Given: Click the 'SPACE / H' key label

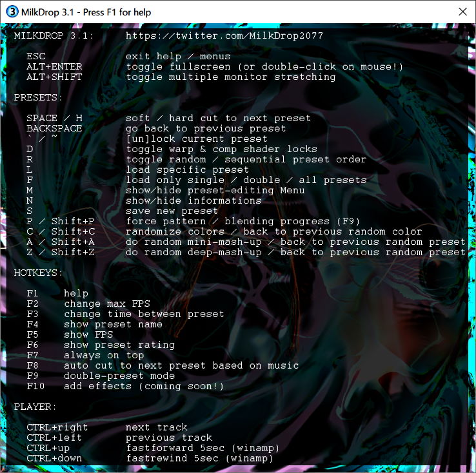Looking at the screenshot, I should click(x=54, y=118).
